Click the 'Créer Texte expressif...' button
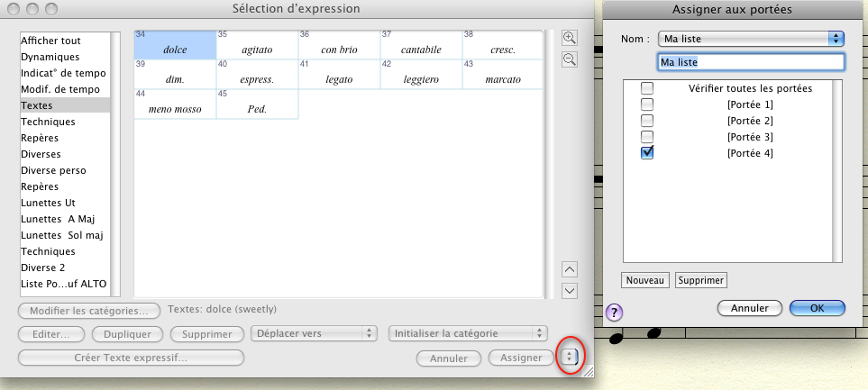The height and width of the screenshot is (390, 868). pyautogui.click(x=131, y=358)
